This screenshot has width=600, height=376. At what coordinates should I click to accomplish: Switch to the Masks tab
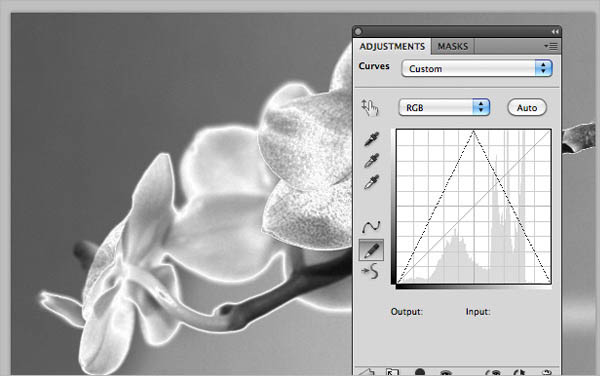(453, 46)
